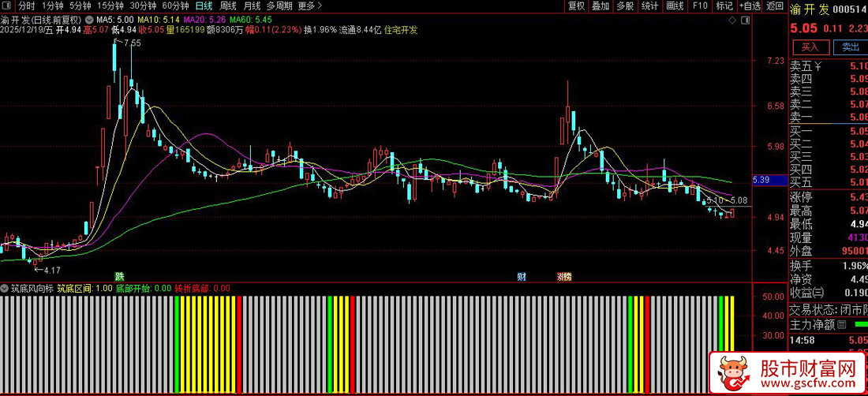The width and height of the screenshot is (868, 396).
Task: Switch to the 月线 monthly chart tab
Action: (252, 6)
